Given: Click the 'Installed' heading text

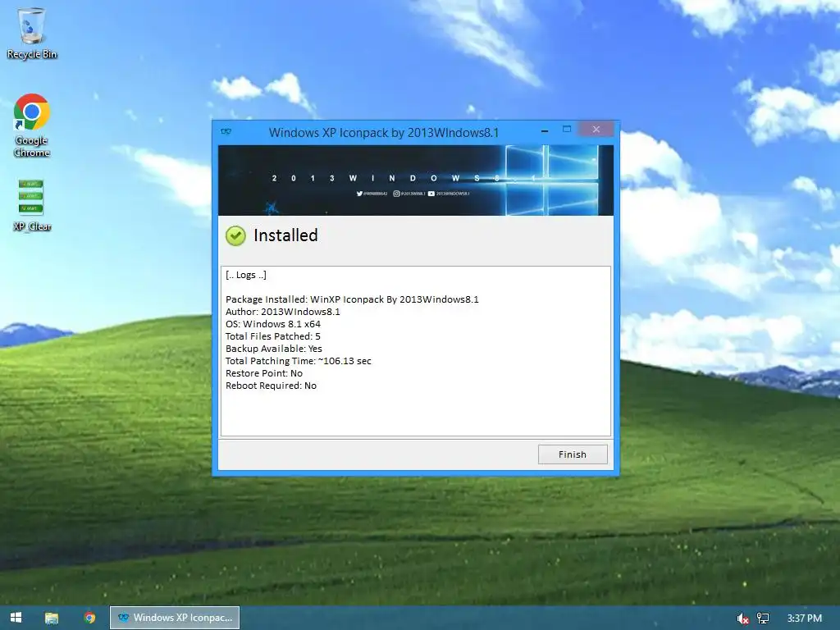Looking at the screenshot, I should click(x=285, y=235).
